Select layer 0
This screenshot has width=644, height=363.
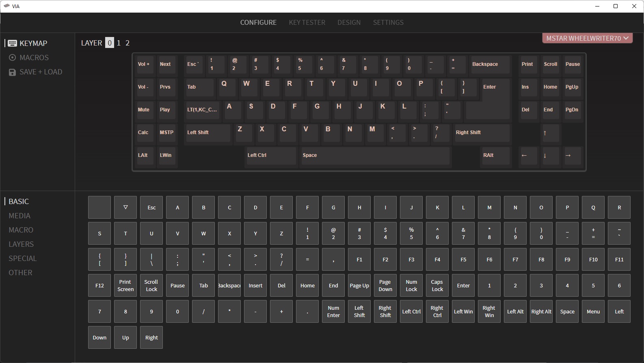click(x=110, y=43)
